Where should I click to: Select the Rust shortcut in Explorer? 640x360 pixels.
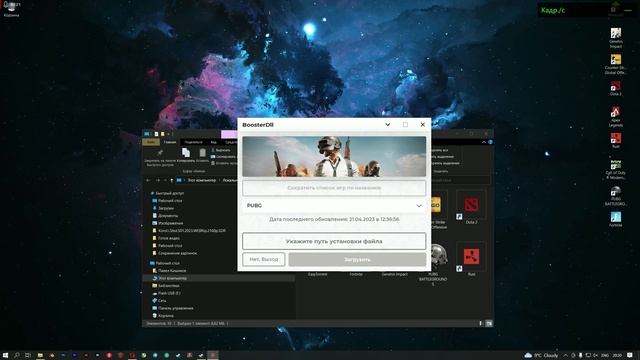471,259
